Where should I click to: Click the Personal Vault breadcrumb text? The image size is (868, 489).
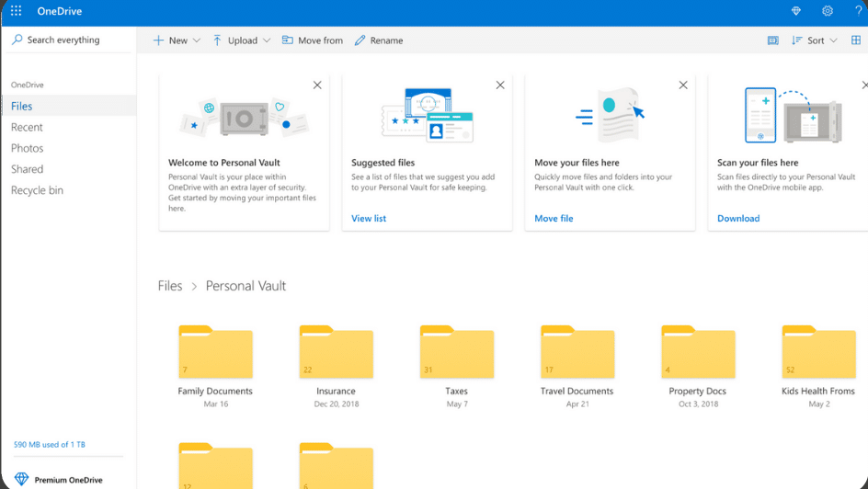pos(246,286)
